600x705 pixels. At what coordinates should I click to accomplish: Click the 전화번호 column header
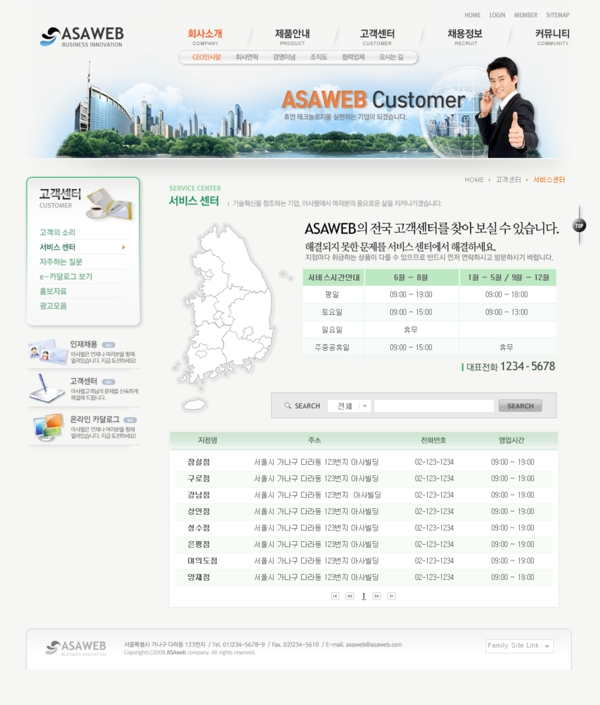click(x=434, y=440)
